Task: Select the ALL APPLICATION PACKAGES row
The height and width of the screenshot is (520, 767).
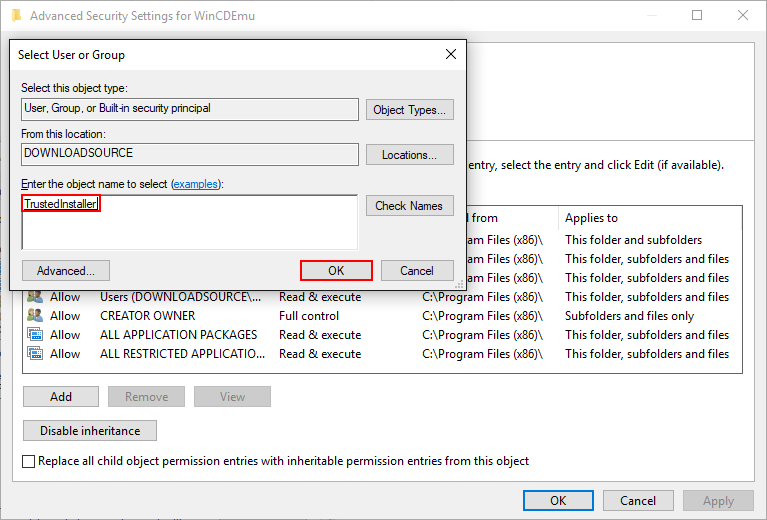Action: point(382,335)
